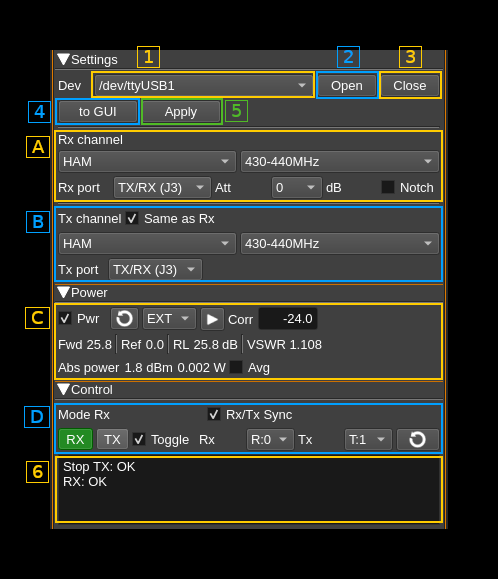The width and height of the screenshot is (498, 579).
Task: Click the '1.8 dBm' absolute power value
Action: (148, 368)
